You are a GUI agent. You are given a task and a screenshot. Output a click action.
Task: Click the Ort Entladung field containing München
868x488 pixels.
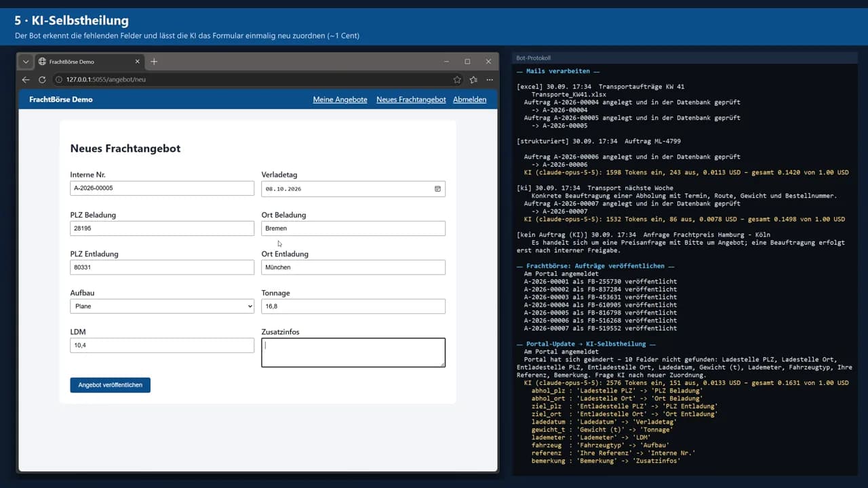pyautogui.click(x=353, y=267)
